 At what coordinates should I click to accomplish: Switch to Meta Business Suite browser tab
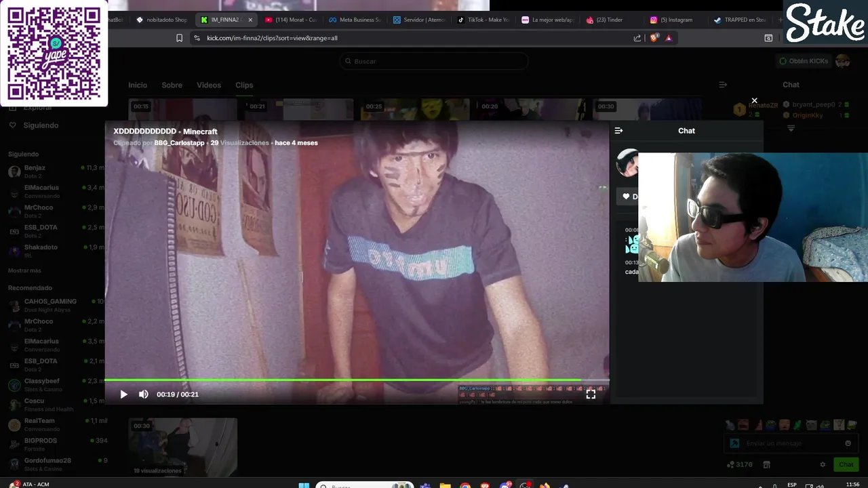pyautogui.click(x=355, y=20)
